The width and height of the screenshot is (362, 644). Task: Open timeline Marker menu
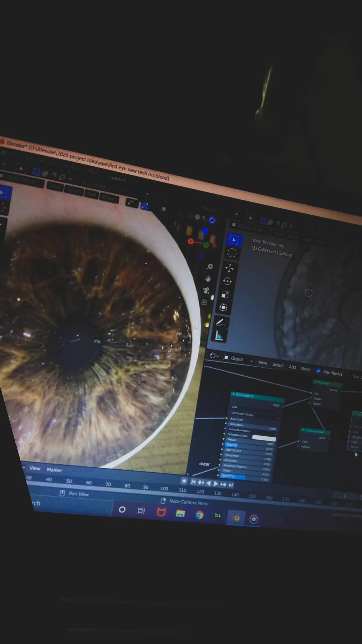coord(54,470)
